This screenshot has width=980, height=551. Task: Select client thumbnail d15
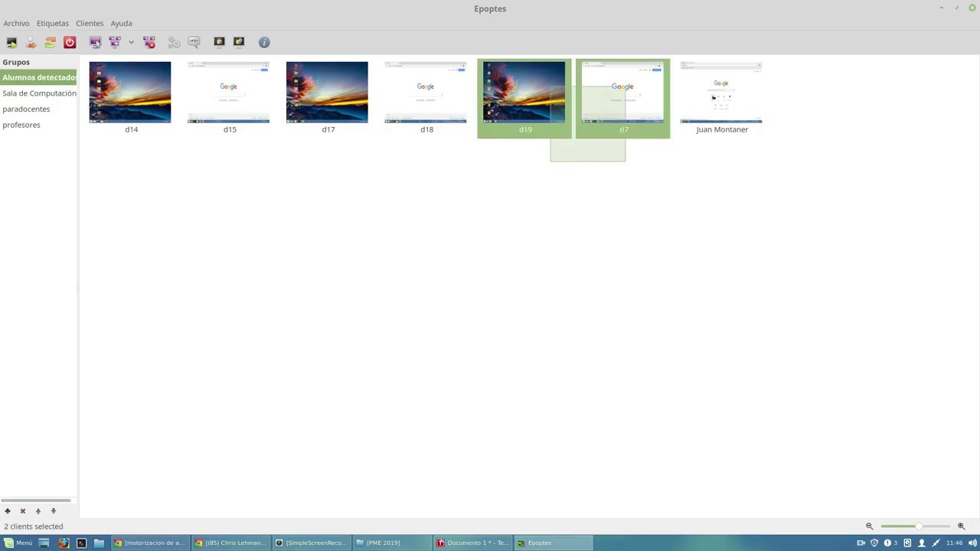[x=228, y=93]
